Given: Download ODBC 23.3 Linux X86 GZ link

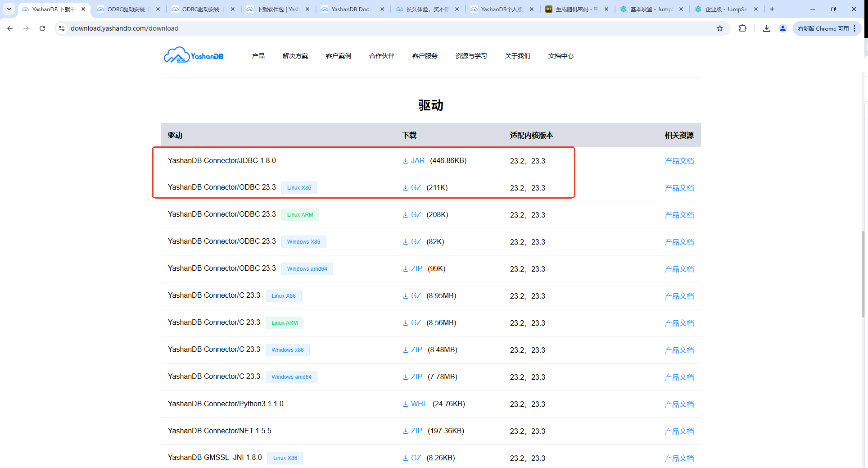Looking at the screenshot, I should click(x=416, y=188).
